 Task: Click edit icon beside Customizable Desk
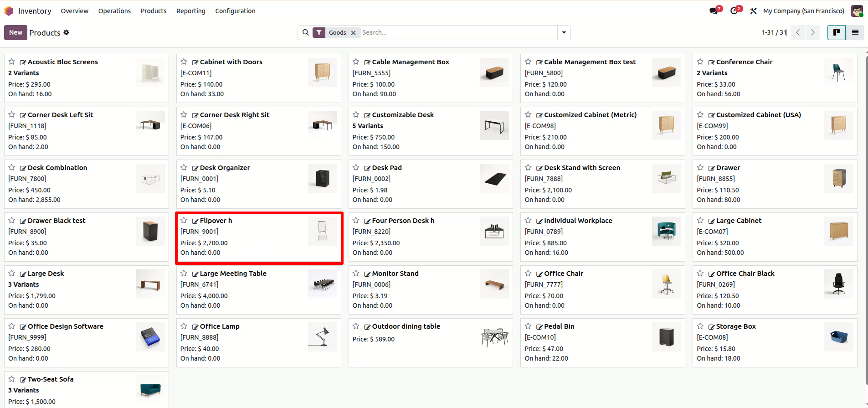[x=367, y=115]
